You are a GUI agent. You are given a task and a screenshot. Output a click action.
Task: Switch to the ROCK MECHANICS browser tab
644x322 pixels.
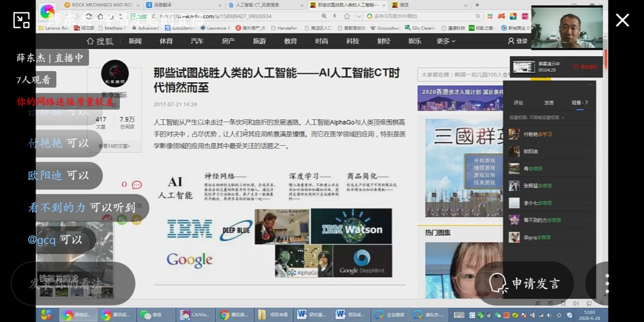tap(102, 5)
